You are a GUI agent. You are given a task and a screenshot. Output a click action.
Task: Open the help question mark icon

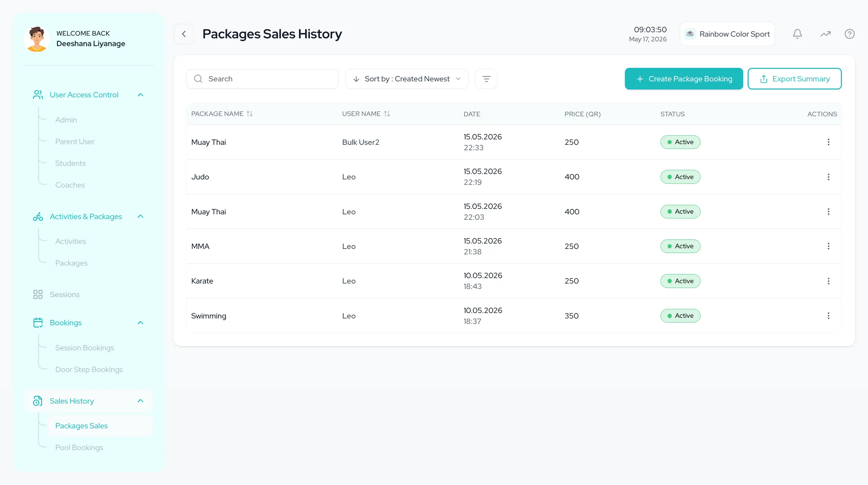[x=849, y=34]
